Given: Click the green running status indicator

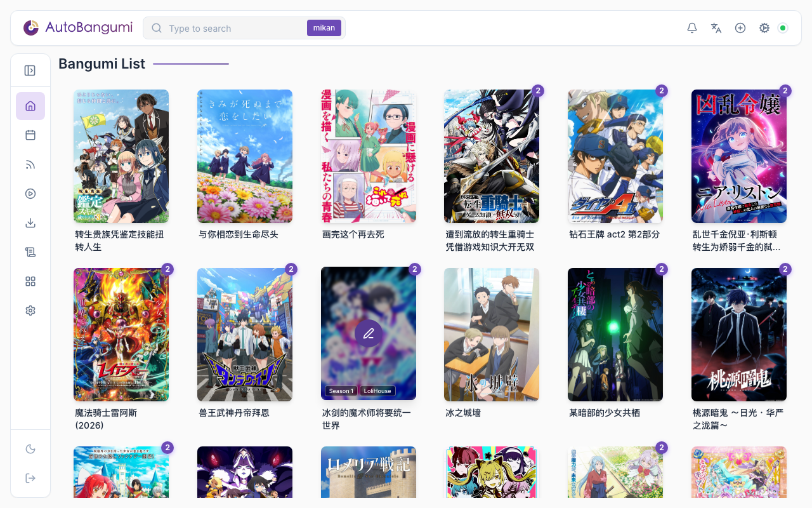Looking at the screenshot, I should click(x=783, y=28).
